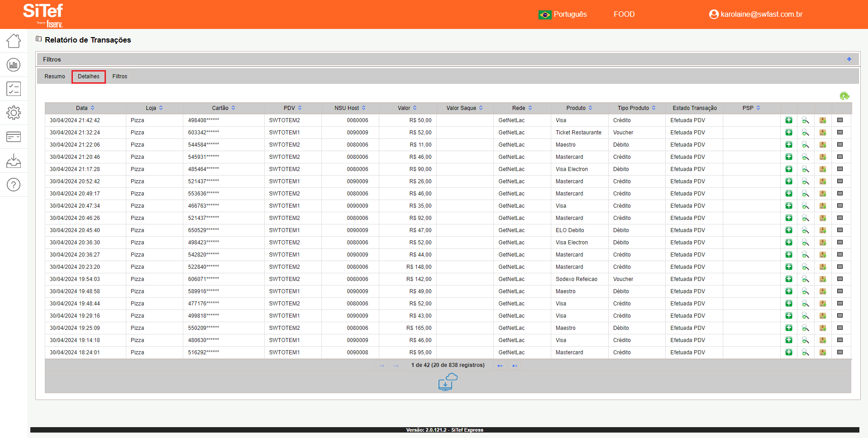Image resolution: width=868 pixels, height=438 pixels.
Task: Select the R$ 165,00 value cell
Action: (x=408, y=328)
